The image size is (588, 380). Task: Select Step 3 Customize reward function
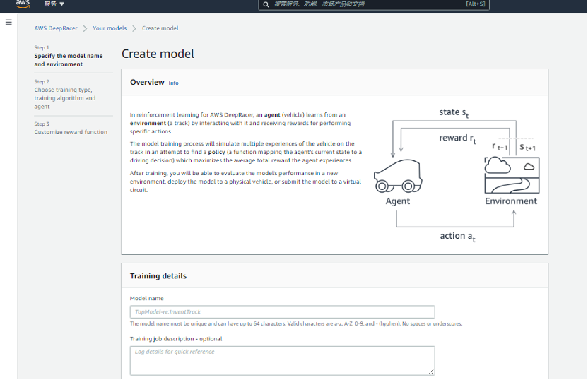coord(71,132)
